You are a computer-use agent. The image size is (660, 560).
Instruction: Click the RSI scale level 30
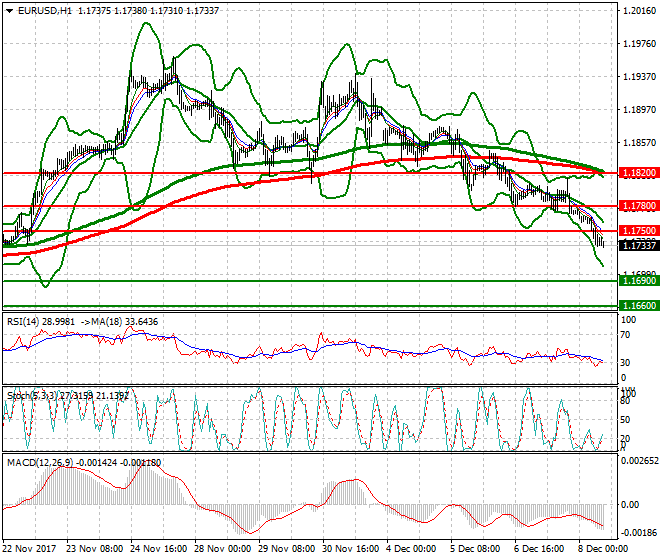tap(626, 363)
